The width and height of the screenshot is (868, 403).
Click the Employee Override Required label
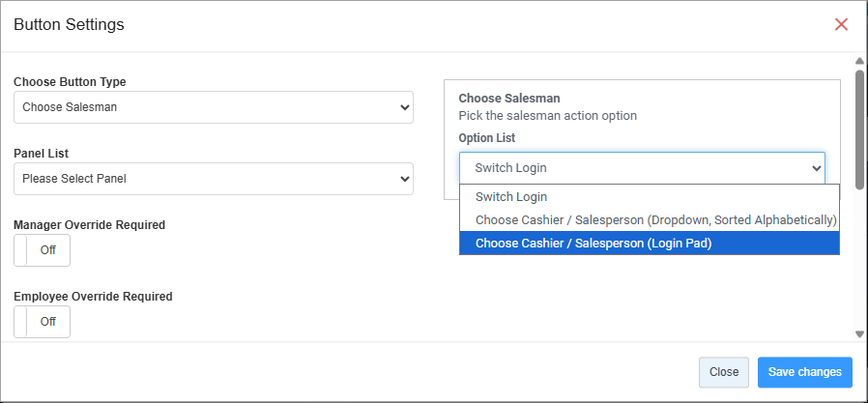93,297
